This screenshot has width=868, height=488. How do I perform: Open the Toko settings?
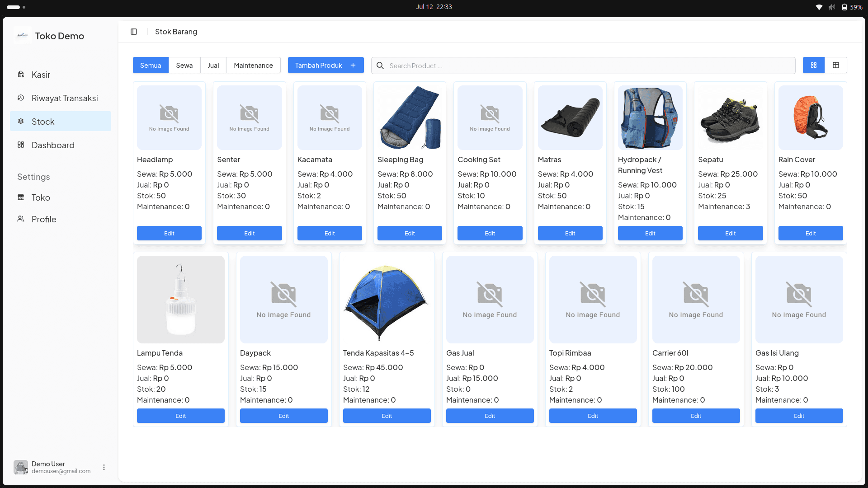coord(41,197)
